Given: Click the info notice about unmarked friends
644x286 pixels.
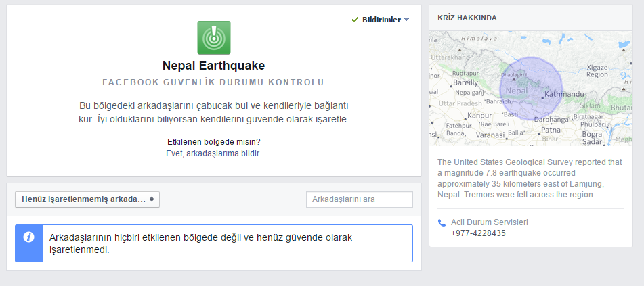Looking at the screenshot, I should (x=214, y=243).
